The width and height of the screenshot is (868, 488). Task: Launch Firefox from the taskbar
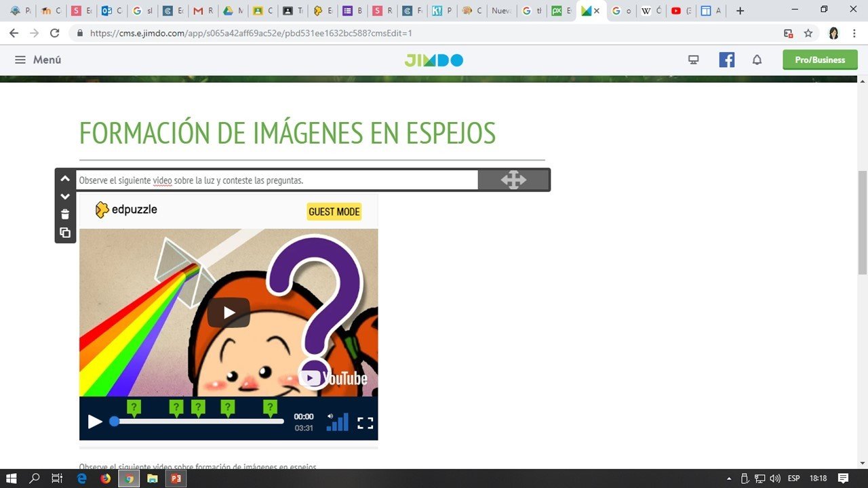pos(105,479)
